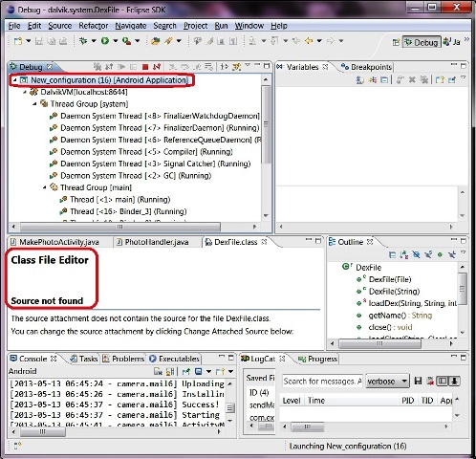Viewport: 476px width, 459px height.
Task: Switch to Breakpoints tab
Action: [366, 67]
